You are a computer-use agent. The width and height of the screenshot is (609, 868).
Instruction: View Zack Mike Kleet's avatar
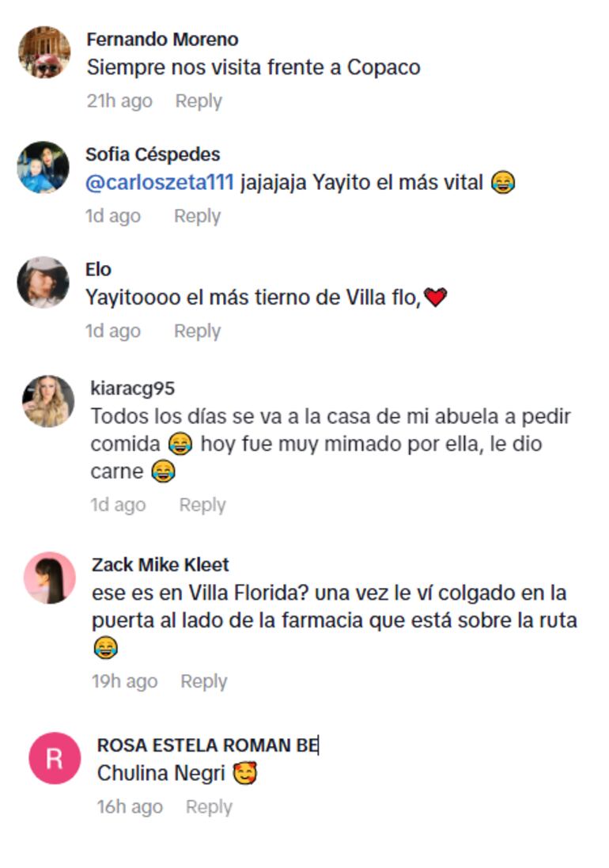point(50,578)
